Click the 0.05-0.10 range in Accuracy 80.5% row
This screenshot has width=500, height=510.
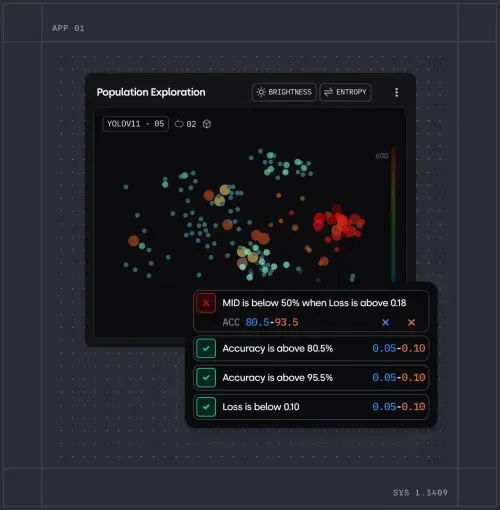399,348
